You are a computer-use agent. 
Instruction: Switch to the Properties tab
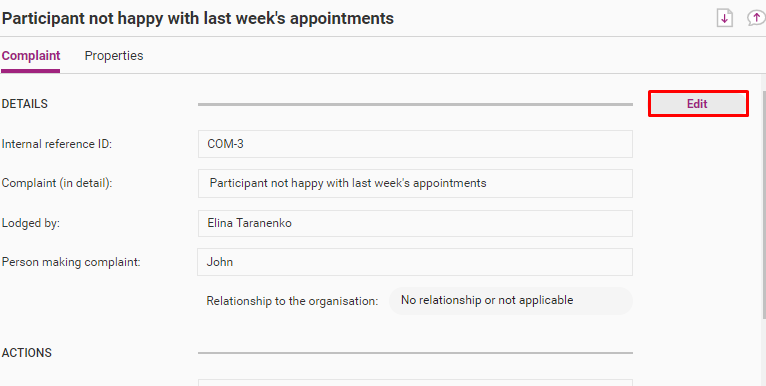(x=114, y=56)
